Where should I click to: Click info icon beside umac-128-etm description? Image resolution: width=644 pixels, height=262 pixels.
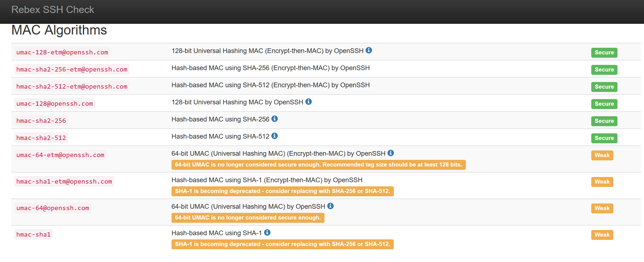pyautogui.click(x=369, y=50)
